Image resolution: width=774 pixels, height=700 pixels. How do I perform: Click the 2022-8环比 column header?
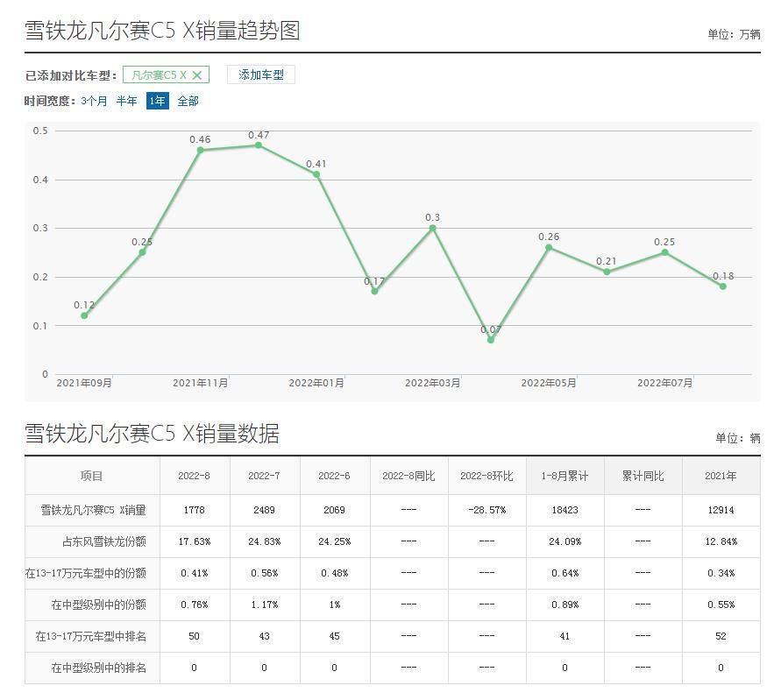click(x=486, y=477)
